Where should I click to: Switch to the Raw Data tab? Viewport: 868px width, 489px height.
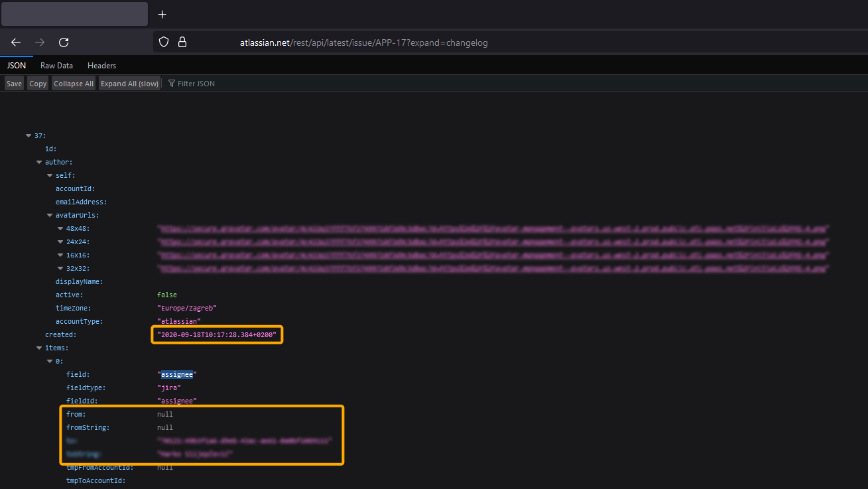pos(56,65)
